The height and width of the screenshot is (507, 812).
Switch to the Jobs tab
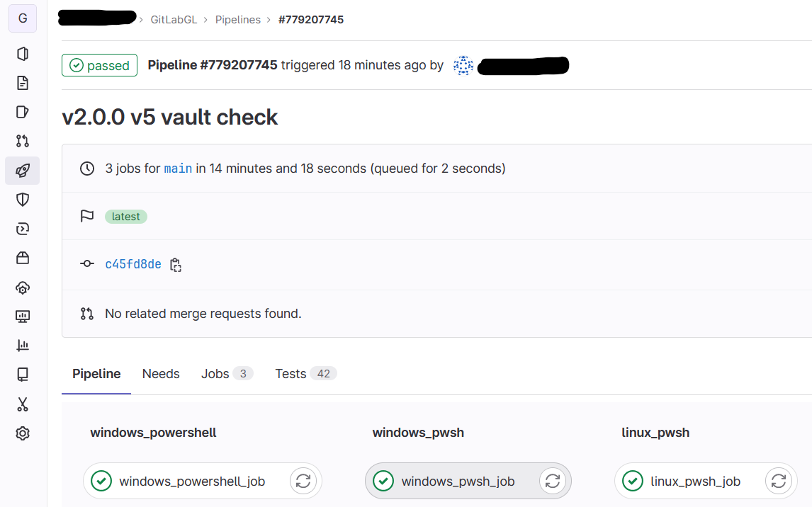[x=227, y=374]
